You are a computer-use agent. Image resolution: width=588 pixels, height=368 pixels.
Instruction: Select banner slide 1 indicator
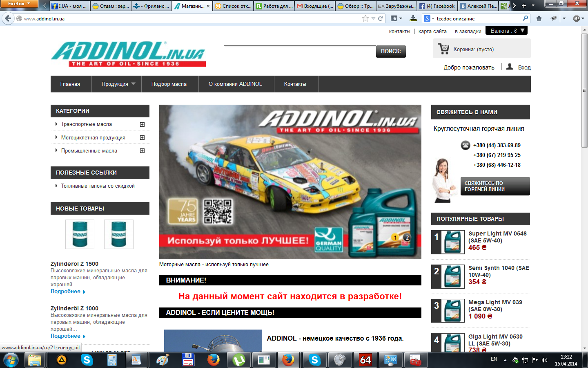coord(395,238)
